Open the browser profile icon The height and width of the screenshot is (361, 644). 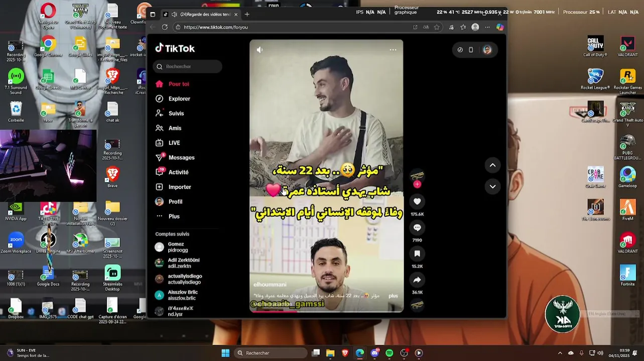point(475,27)
